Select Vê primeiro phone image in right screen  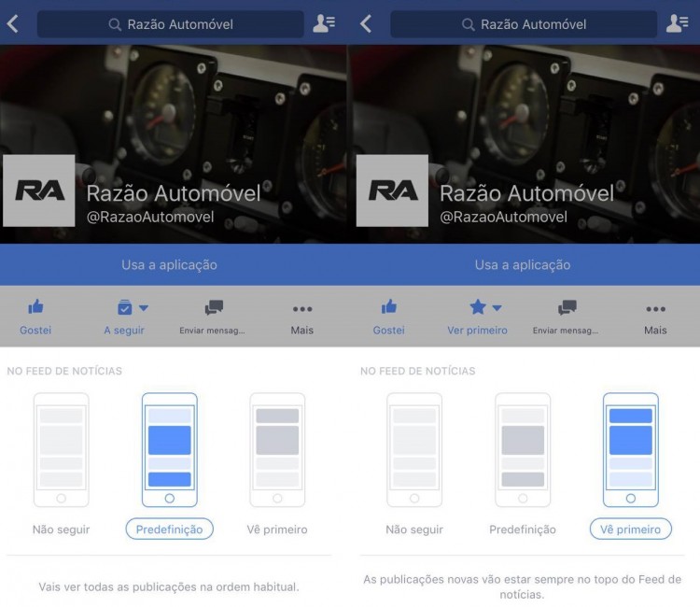pos(630,450)
